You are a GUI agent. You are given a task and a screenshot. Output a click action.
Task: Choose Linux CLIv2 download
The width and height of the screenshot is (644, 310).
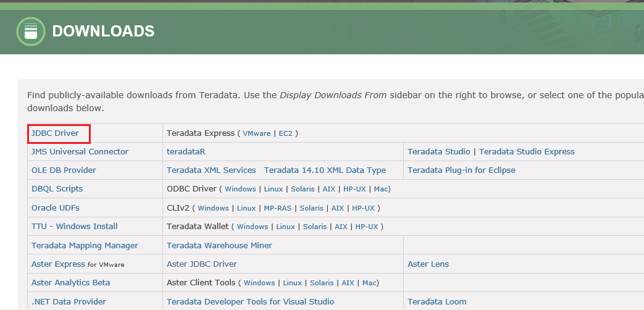pos(246,208)
